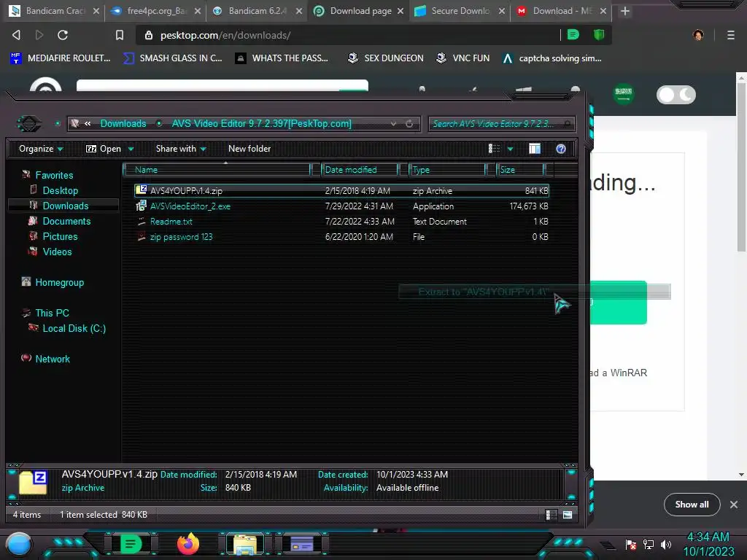747x560 pixels.
Task: Switch to details view in status bar
Action: point(551,515)
